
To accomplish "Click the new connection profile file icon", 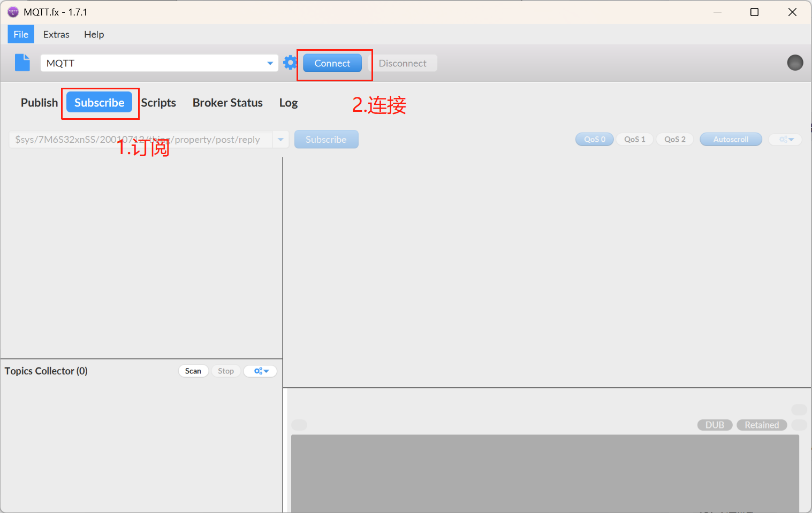I will [22, 63].
